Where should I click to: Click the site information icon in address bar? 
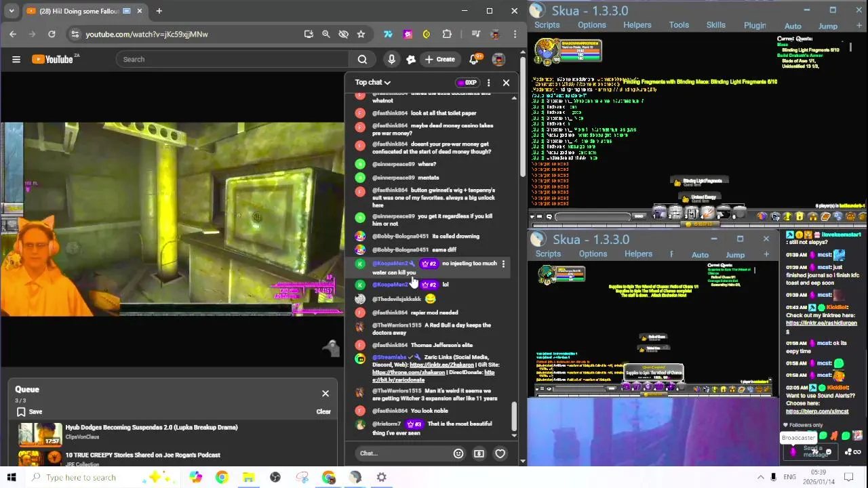click(x=75, y=34)
